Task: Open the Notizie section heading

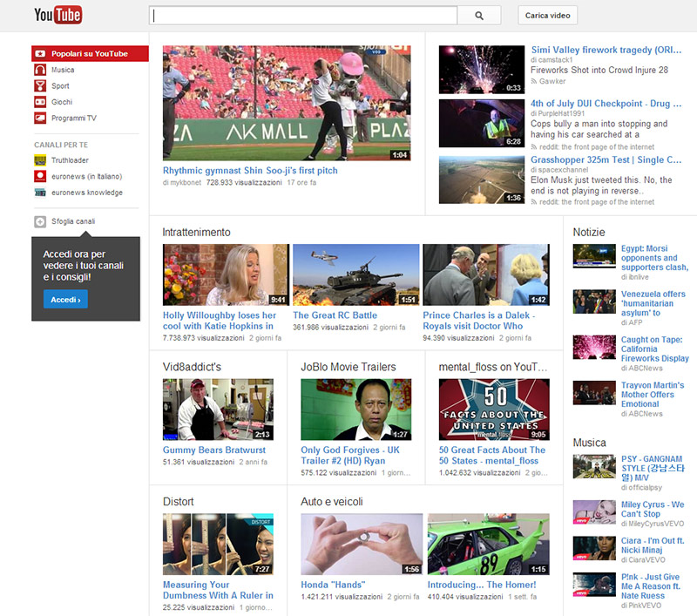Action: coord(589,233)
